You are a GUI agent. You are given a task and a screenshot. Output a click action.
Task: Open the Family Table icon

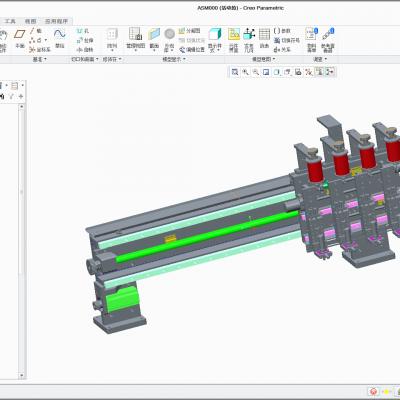(x=264, y=39)
